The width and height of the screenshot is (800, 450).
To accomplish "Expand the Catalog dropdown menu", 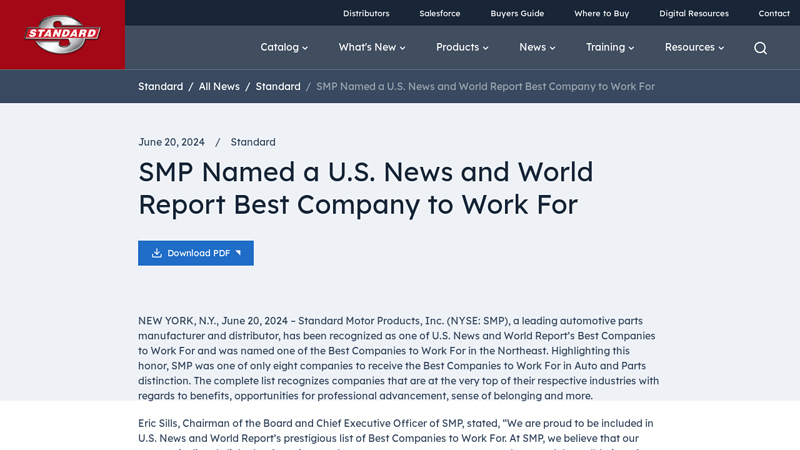I will [284, 47].
